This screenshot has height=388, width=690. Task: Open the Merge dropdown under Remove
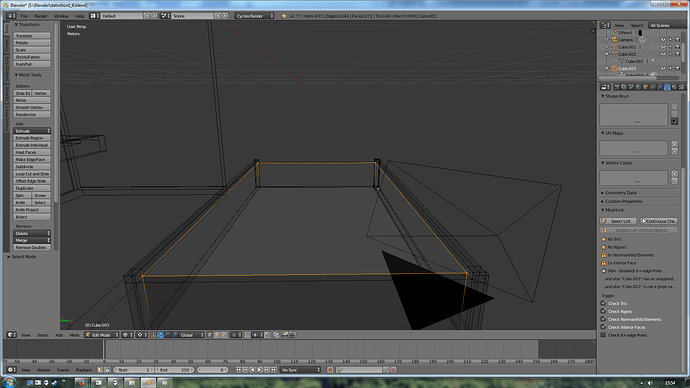(32, 241)
